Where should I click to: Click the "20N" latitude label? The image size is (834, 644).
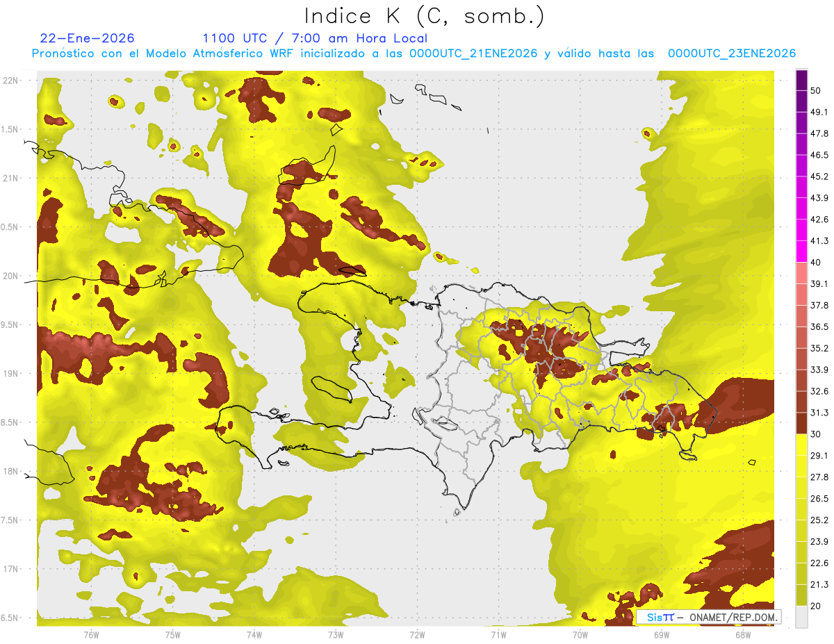[10, 276]
